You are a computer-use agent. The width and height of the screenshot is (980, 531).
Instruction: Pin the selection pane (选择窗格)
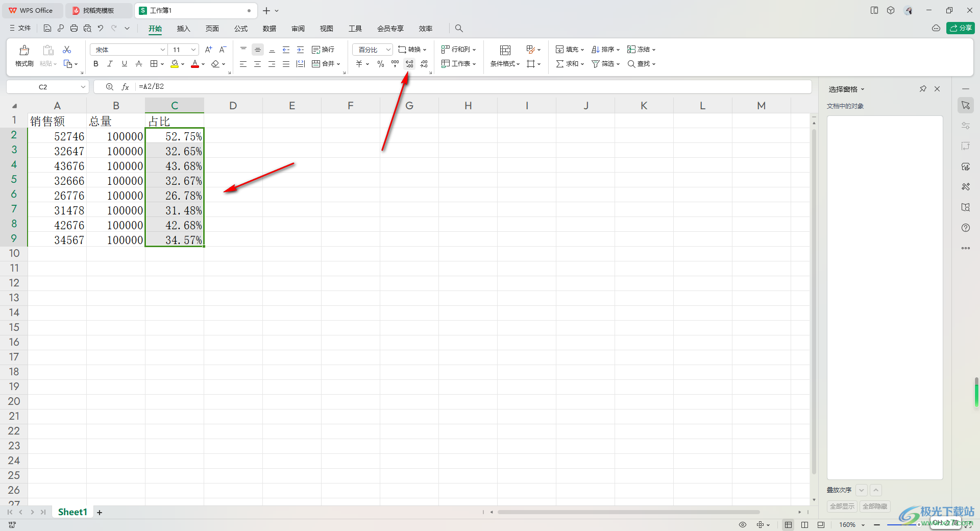pos(923,89)
